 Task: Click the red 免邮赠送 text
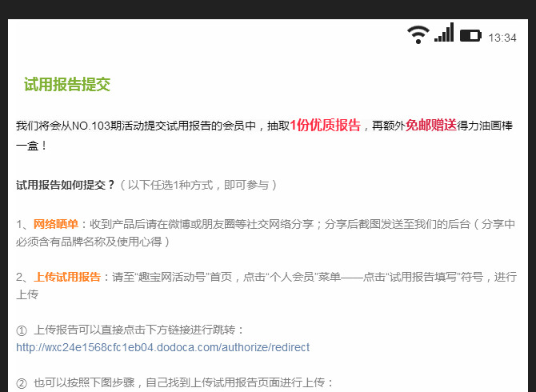click(430, 126)
